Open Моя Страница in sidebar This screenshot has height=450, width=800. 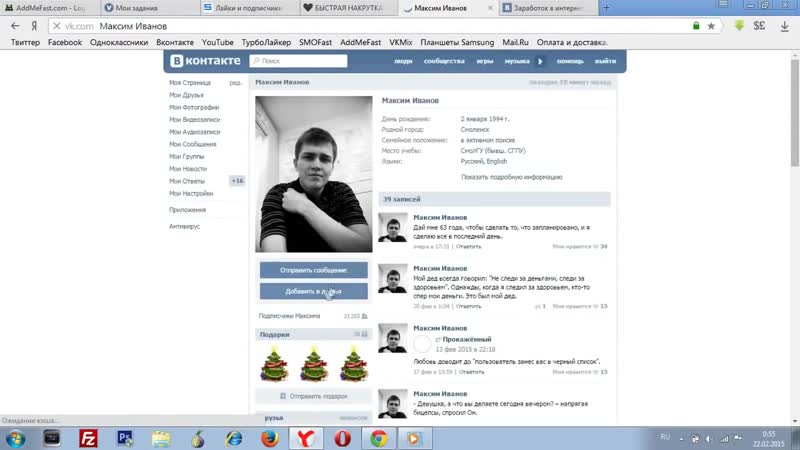pyautogui.click(x=190, y=83)
